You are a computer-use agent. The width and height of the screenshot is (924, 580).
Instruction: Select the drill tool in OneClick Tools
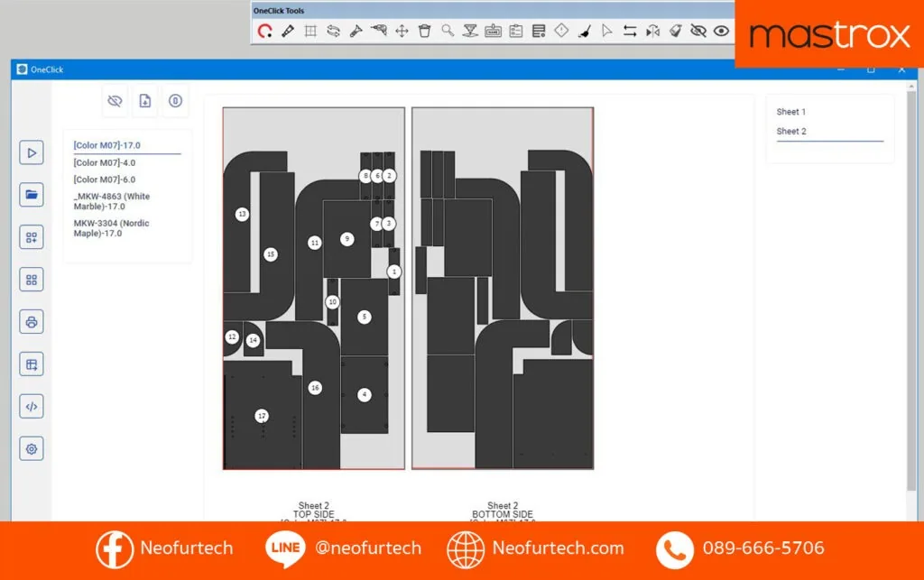click(379, 31)
